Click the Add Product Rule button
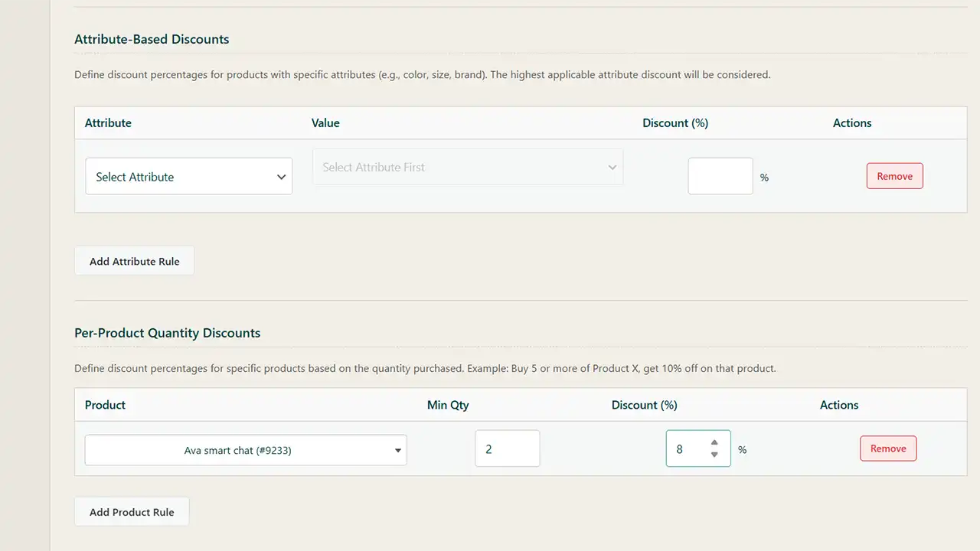The image size is (980, 551). (x=132, y=512)
